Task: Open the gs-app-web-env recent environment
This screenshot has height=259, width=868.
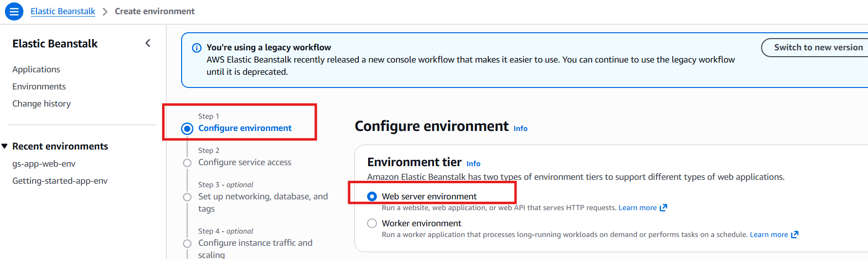Action: tap(44, 164)
